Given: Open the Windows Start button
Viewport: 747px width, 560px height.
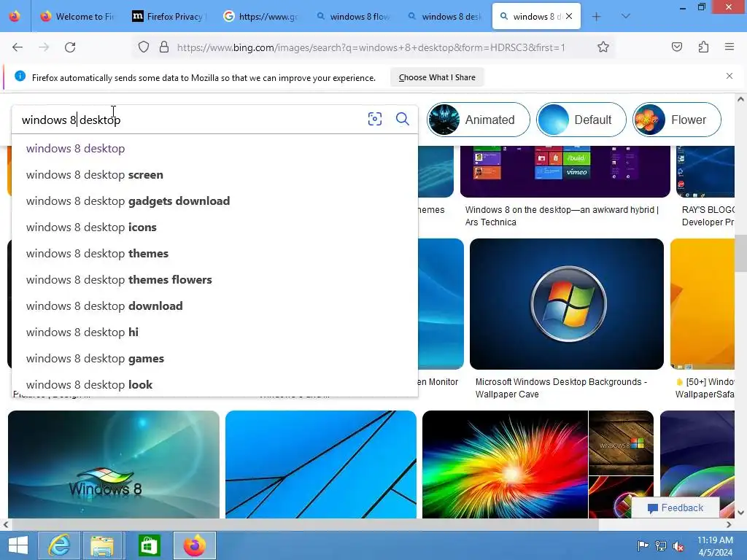Looking at the screenshot, I should pyautogui.click(x=18, y=545).
